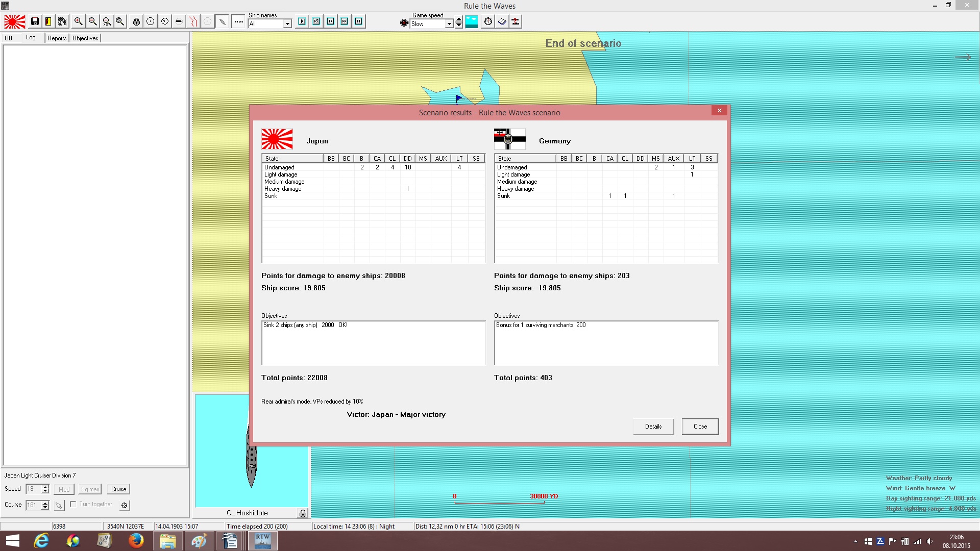Click the padlock icon in the toolbar
The width and height of the screenshot is (980, 551).
pyautogui.click(x=136, y=21)
